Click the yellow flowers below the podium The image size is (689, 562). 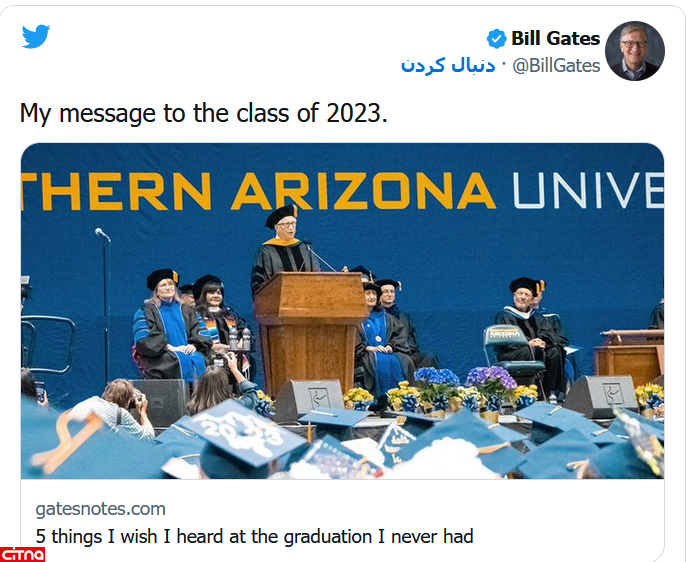tap(359, 397)
